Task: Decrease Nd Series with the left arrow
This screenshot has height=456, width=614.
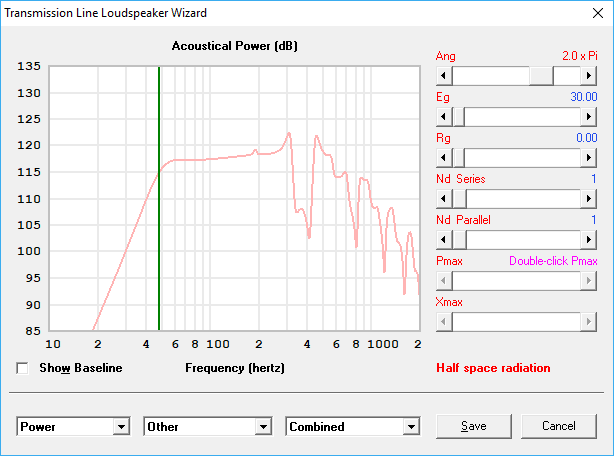Action: point(444,199)
